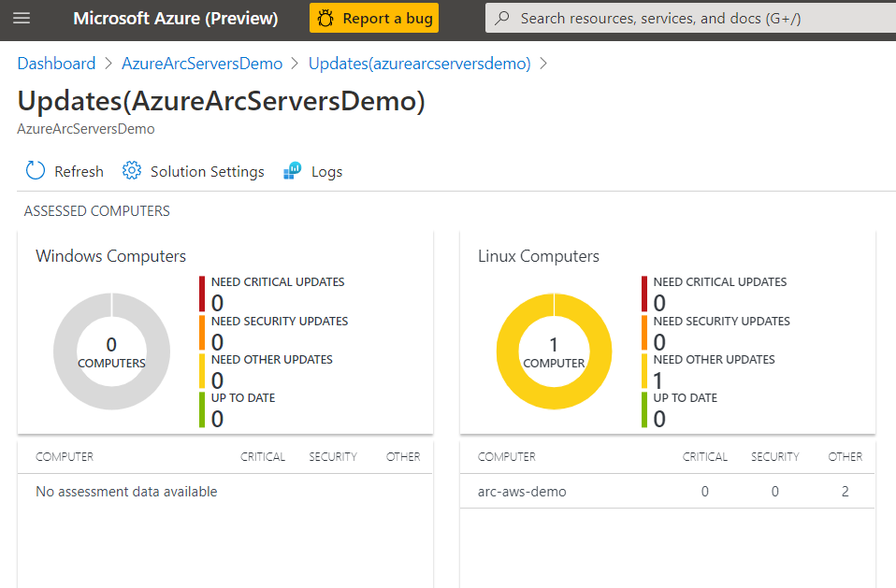Click the Windows Computers tile title
896x588 pixels.
click(x=111, y=256)
